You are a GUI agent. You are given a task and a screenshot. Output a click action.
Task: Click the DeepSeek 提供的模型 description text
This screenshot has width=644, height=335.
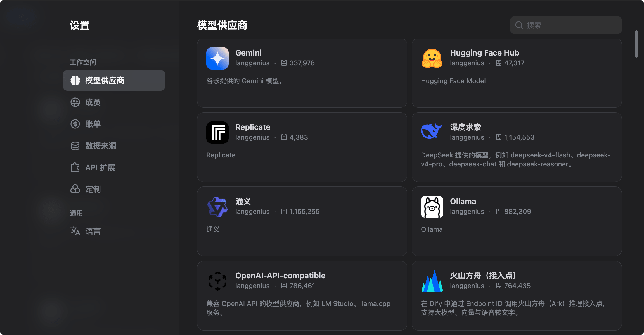[516, 159]
